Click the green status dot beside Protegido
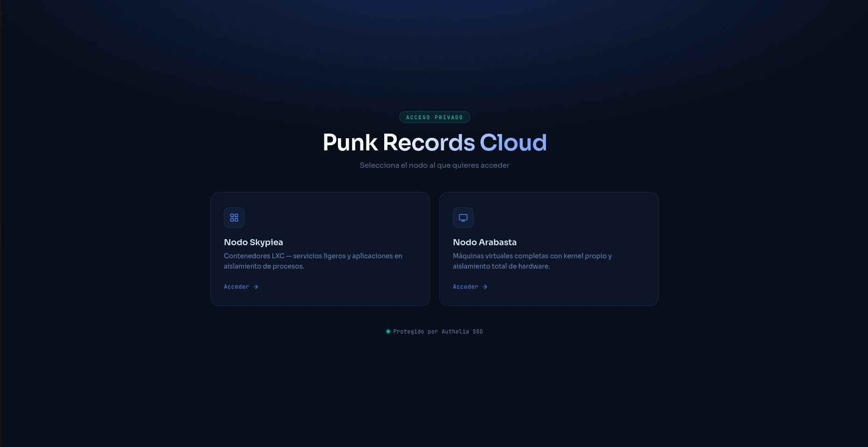Image resolution: width=868 pixels, height=447 pixels. pyautogui.click(x=388, y=332)
